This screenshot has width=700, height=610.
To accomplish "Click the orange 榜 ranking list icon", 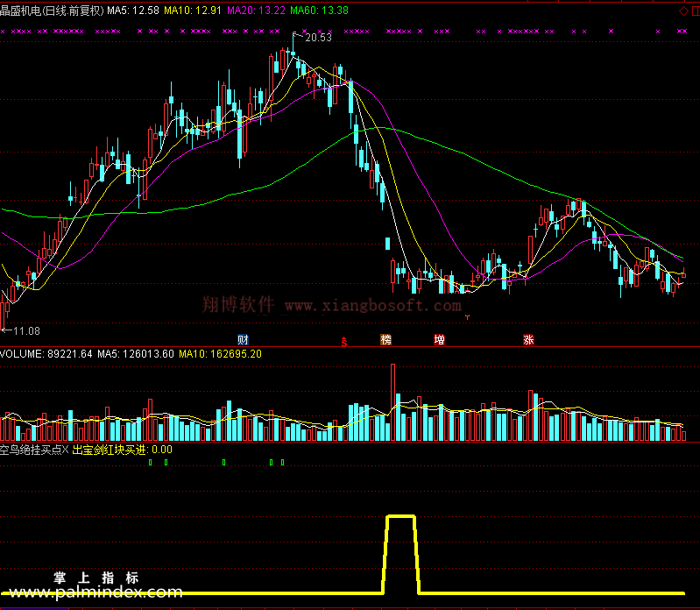I will click(385, 340).
